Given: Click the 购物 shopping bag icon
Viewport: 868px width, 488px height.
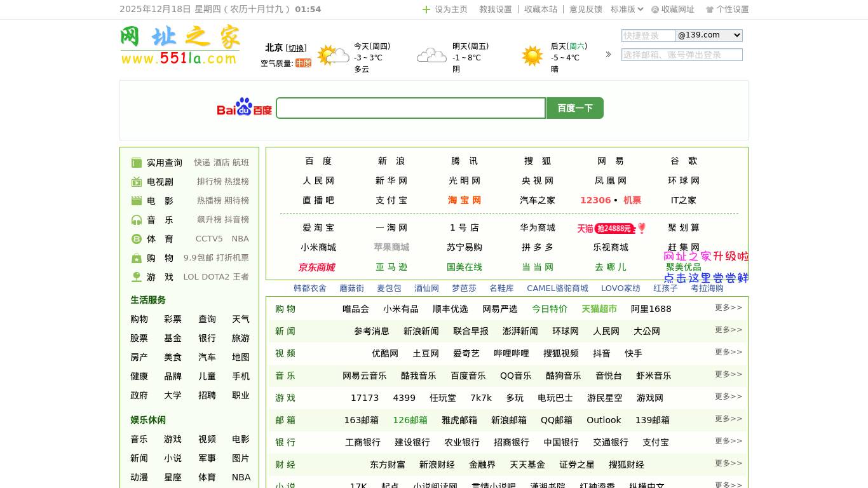Looking at the screenshot, I should 137,258.
